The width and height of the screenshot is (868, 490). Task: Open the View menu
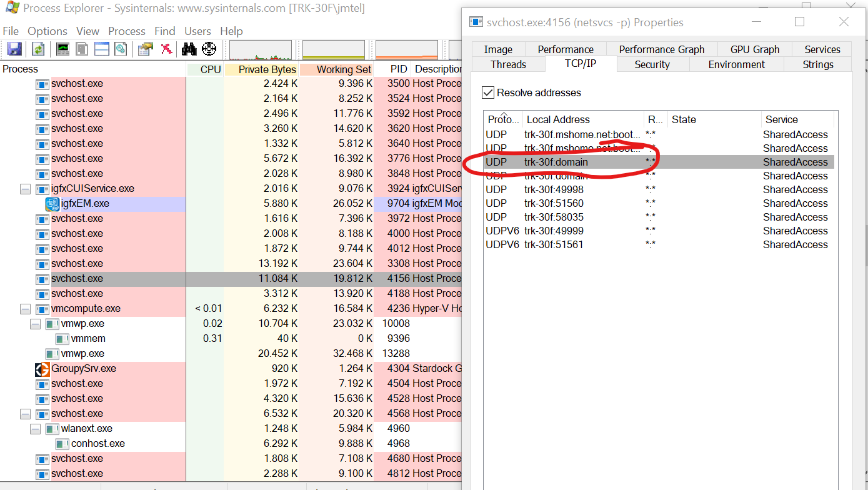88,31
